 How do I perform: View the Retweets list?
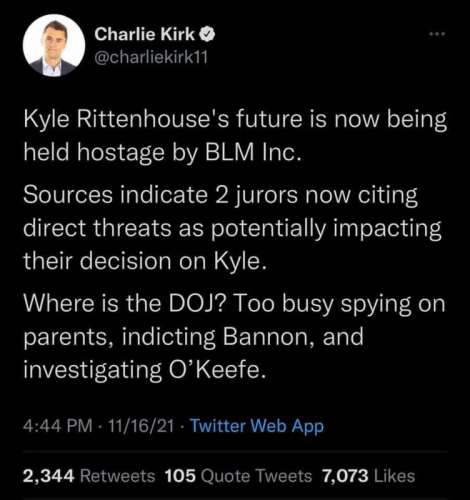click(118, 476)
